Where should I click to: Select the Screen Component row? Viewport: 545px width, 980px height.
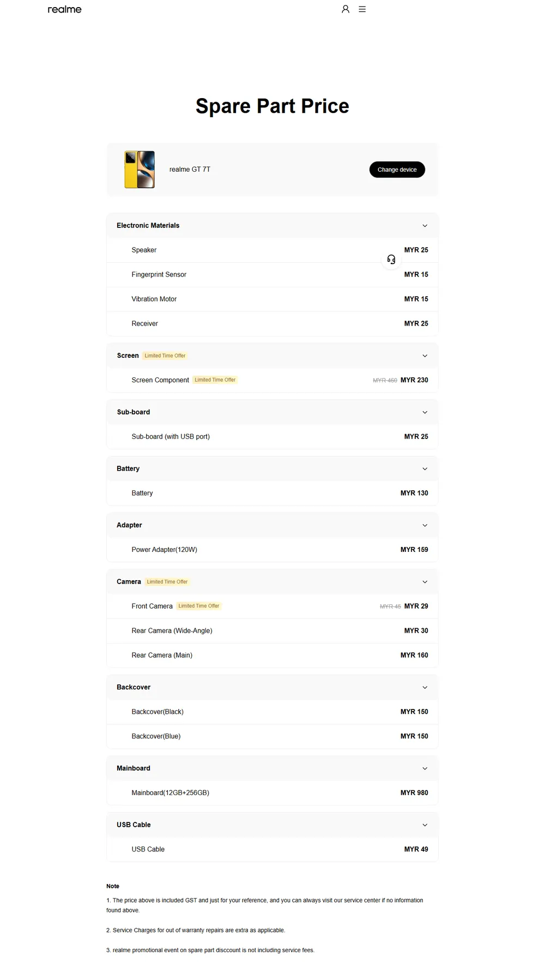(272, 380)
